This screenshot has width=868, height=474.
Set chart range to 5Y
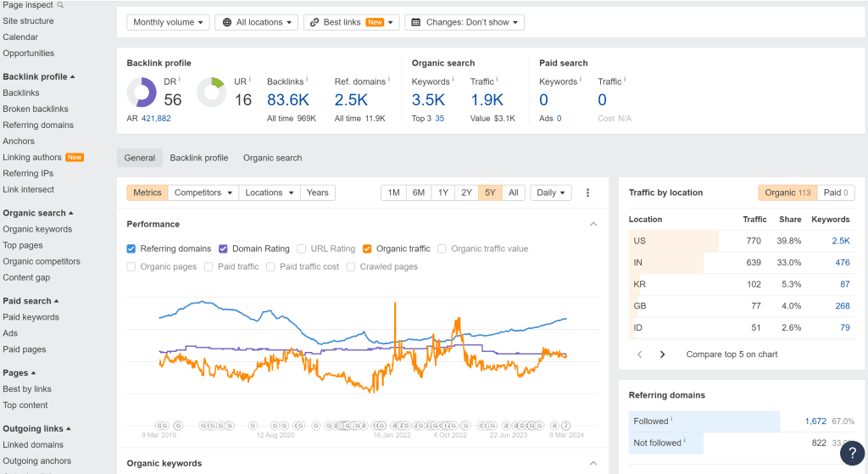(490, 192)
